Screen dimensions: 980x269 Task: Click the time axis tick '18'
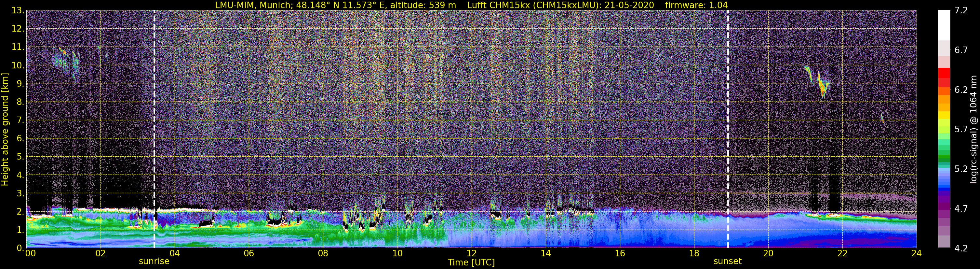694,253
